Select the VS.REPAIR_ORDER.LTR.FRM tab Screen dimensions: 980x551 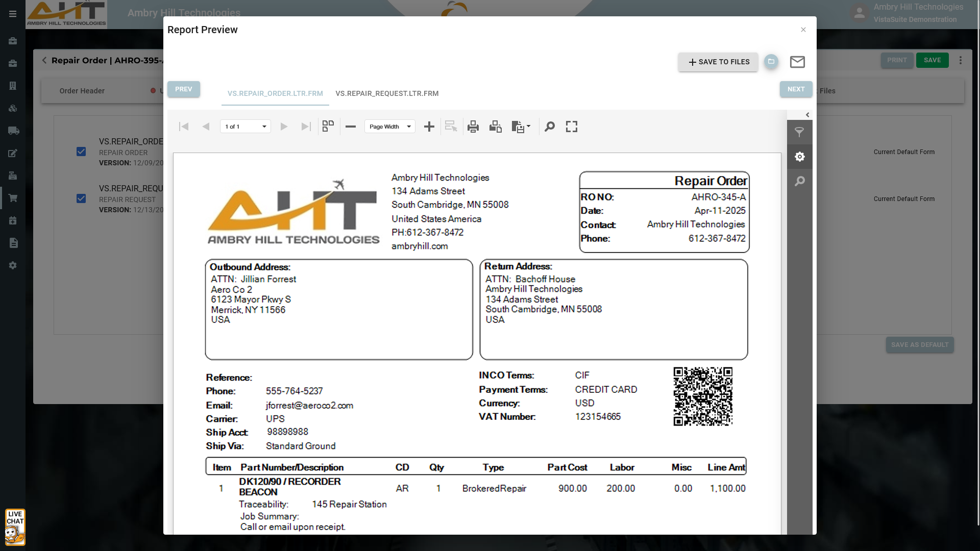click(x=275, y=93)
